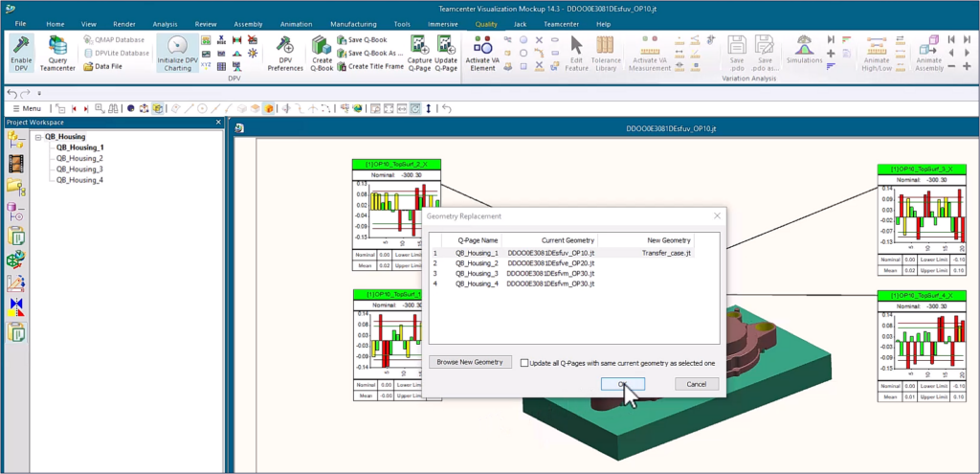Click Initialize DPV Charting
The width and height of the screenshot is (980, 474).
click(x=177, y=54)
